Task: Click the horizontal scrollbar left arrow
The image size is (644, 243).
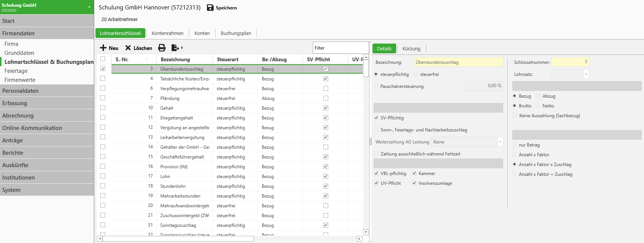Action: pyautogui.click(x=100, y=238)
